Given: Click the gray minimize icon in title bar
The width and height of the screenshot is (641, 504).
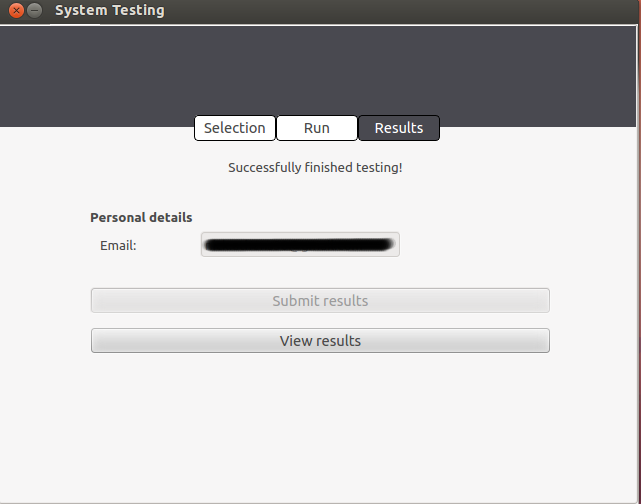Looking at the screenshot, I should pos(35,11).
